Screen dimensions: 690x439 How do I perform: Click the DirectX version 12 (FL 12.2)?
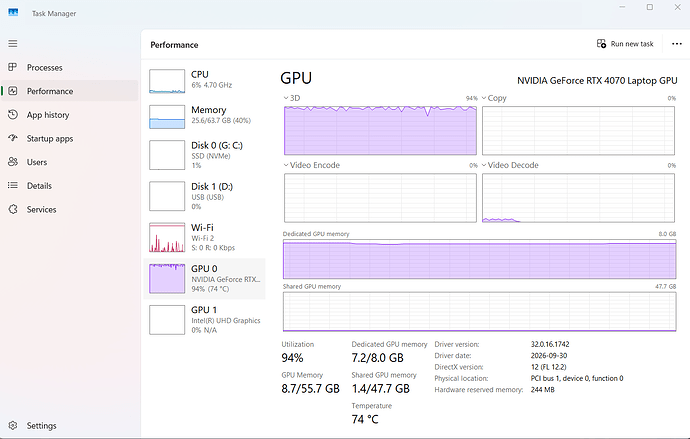548,367
